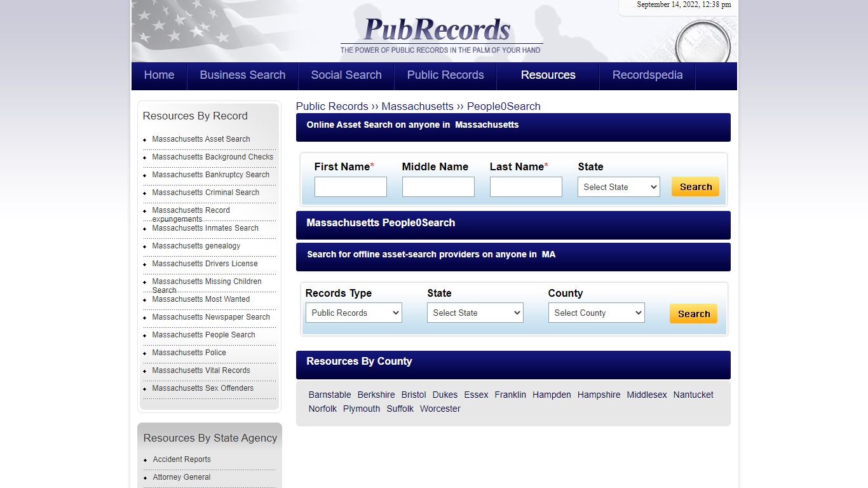This screenshot has width=868, height=488.
Task: Select Suffolk county
Action: pos(400,409)
